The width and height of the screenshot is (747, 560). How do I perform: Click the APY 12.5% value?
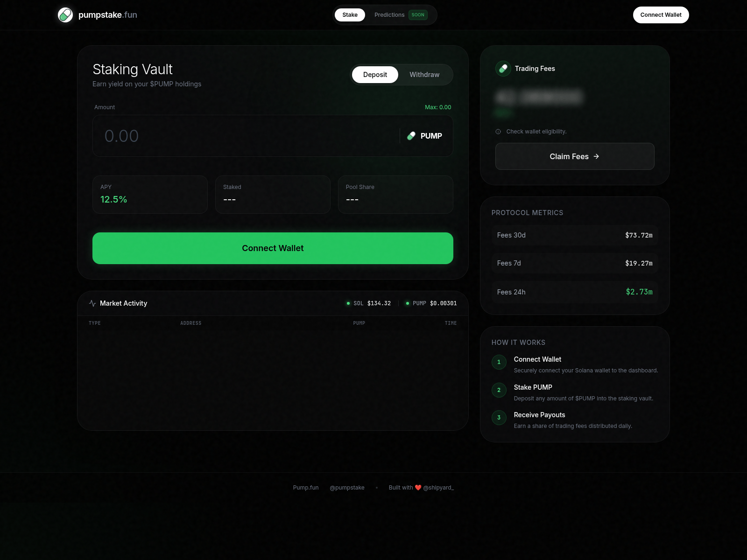tap(114, 199)
